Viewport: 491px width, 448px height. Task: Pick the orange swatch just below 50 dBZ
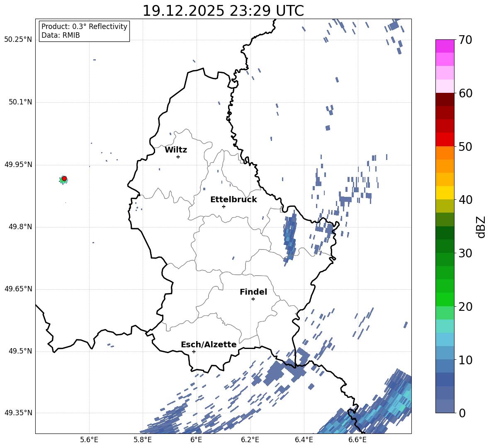[445, 153]
